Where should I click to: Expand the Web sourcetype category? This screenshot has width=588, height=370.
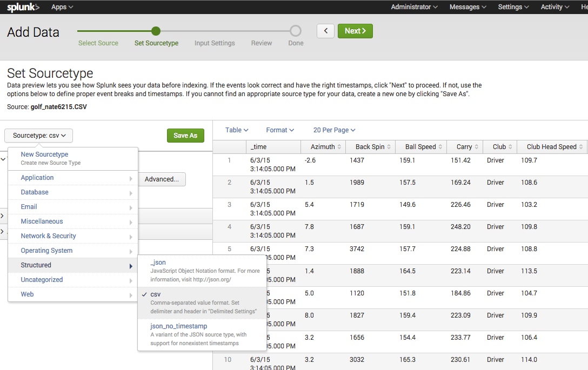coord(73,295)
